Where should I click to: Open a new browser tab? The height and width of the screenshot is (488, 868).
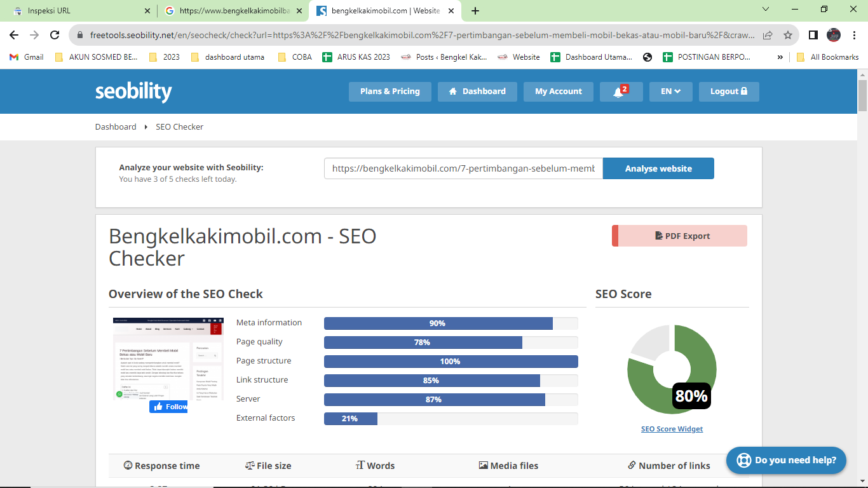475,11
